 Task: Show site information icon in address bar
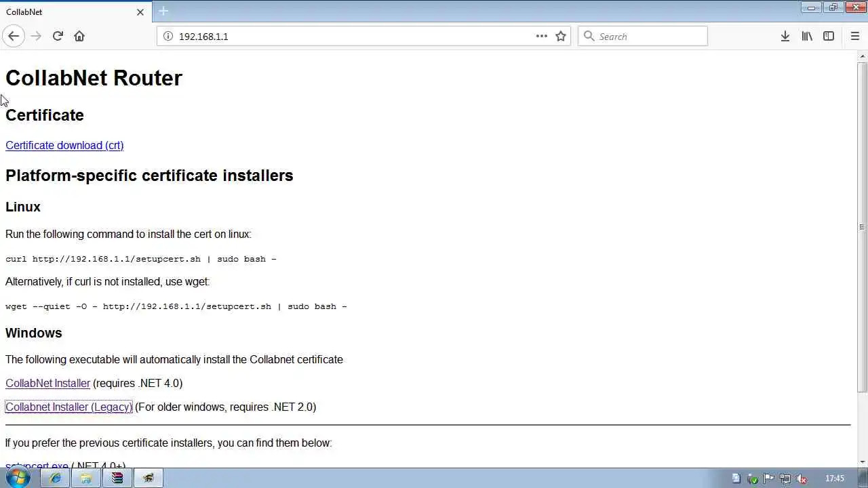tap(168, 36)
